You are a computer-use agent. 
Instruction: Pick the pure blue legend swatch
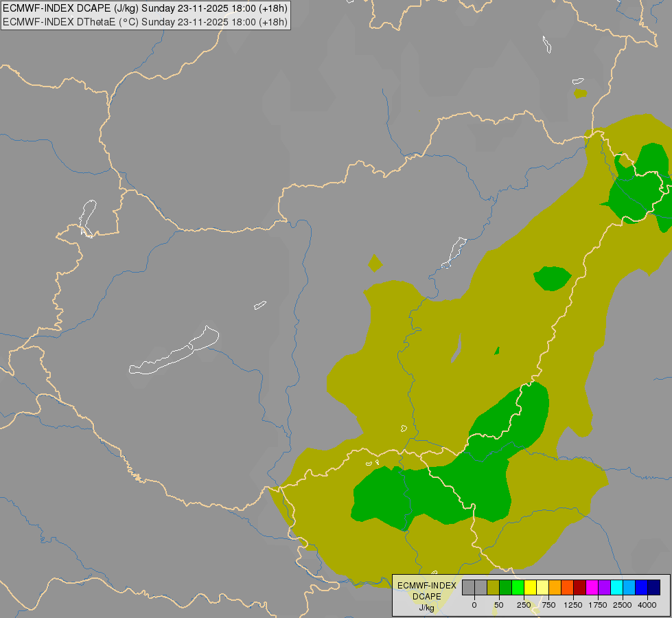(x=642, y=587)
